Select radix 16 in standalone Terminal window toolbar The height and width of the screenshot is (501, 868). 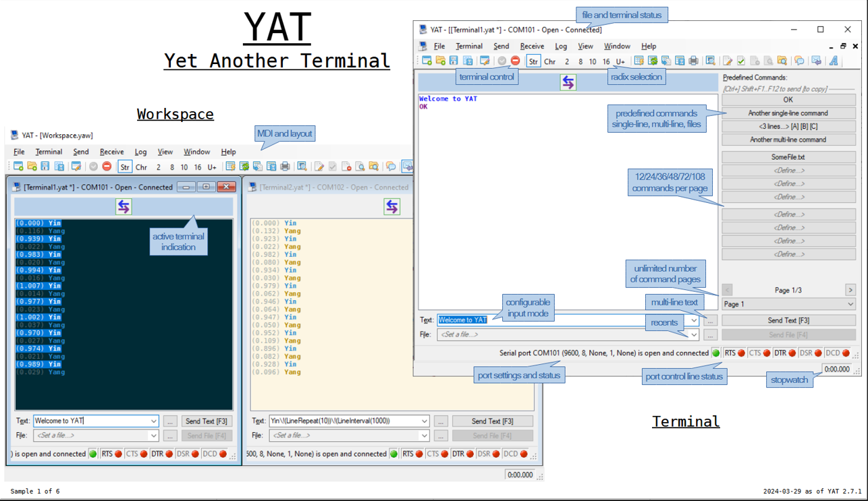tap(606, 61)
